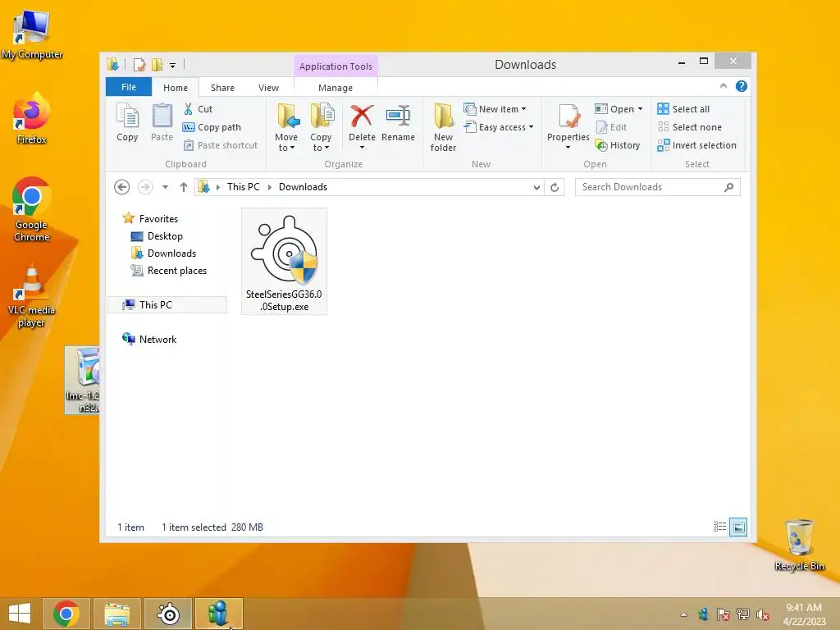
Task: Open Google Chrome from the taskbar
Action: [66, 614]
